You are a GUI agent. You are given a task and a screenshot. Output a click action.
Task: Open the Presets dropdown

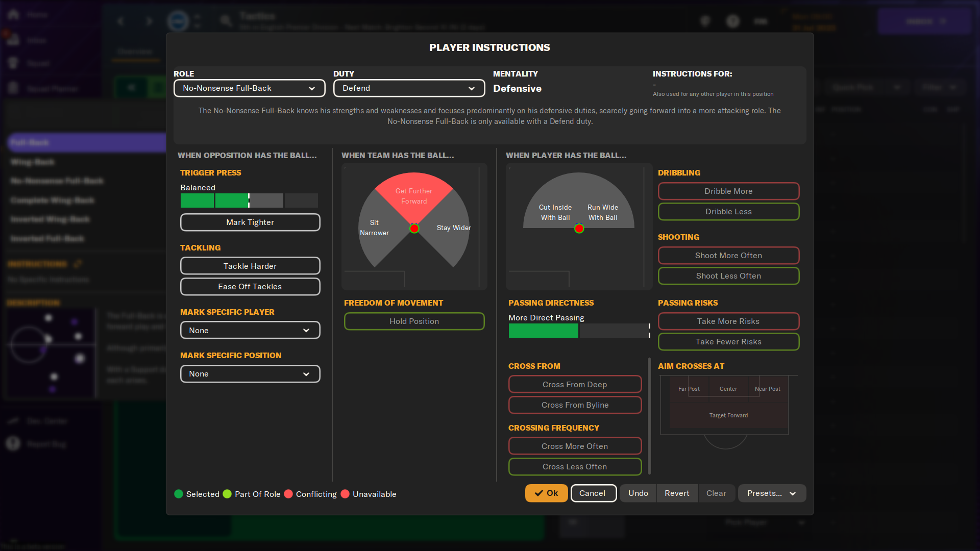pyautogui.click(x=772, y=493)
